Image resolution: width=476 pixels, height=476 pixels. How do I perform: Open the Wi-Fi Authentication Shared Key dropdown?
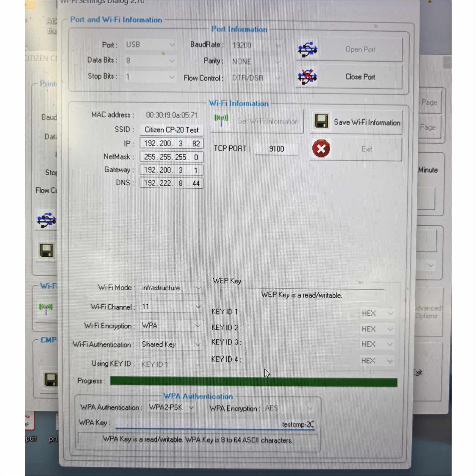[x=171, y=345]
